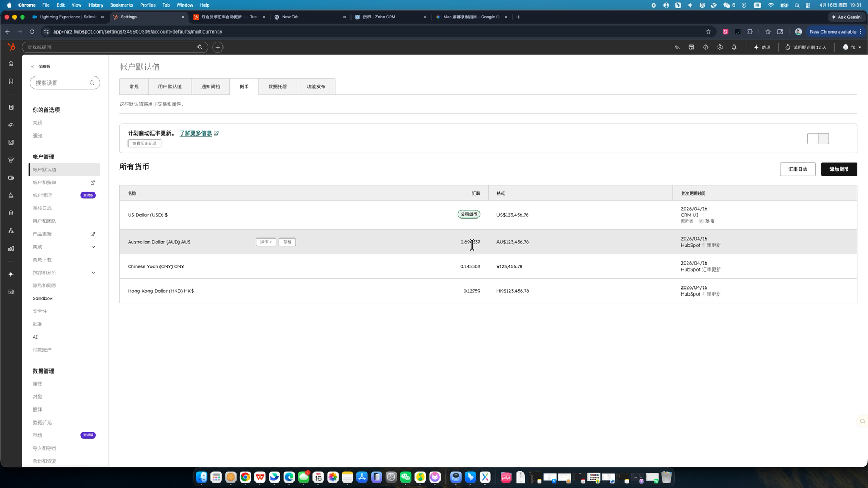868x488 pixels.
Task: Switch to the 数据托管 tab
Action: coord(278,86)
